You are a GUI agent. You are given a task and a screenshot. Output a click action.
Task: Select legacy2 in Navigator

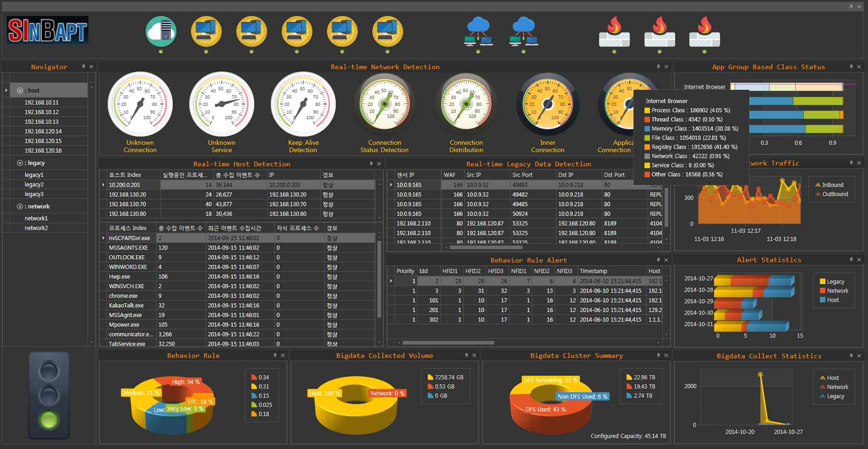click(34, 184)
